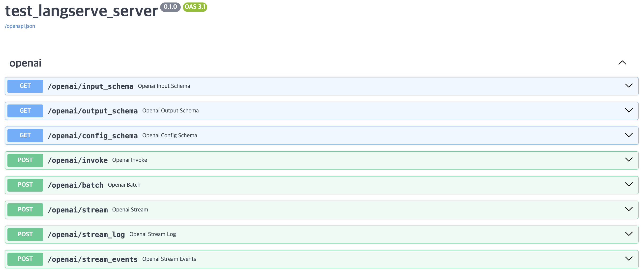Click the /openai/stream_events path text

[x=92, y=259]
